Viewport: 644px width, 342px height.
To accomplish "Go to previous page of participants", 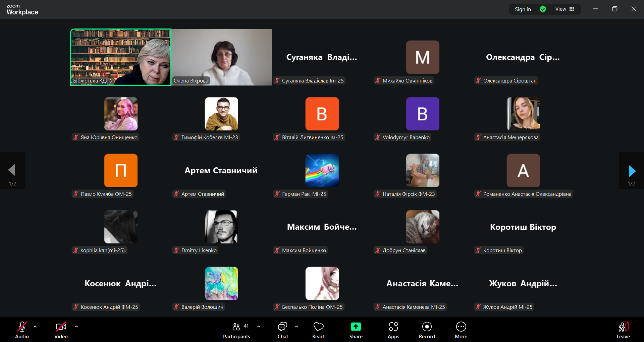I will tap(12, 170).
